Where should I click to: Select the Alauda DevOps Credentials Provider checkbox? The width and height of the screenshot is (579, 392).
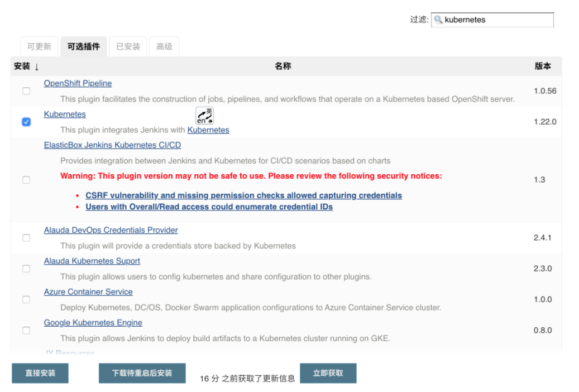26,237
